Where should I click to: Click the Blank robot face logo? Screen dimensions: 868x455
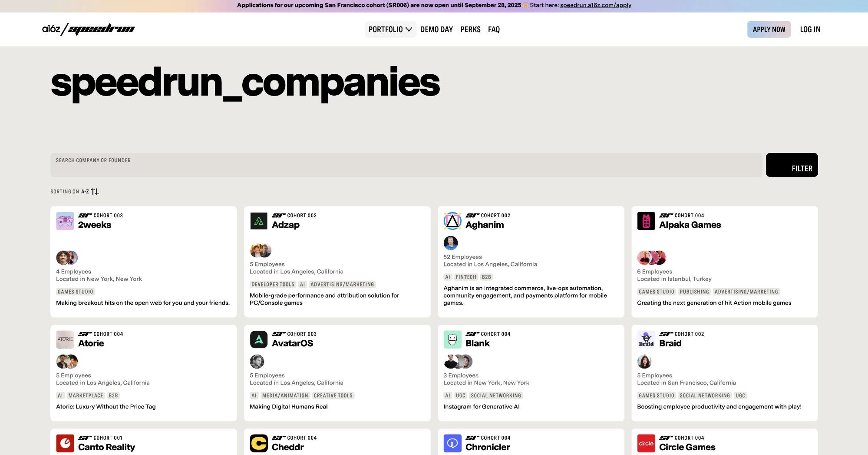pos(452,339)
